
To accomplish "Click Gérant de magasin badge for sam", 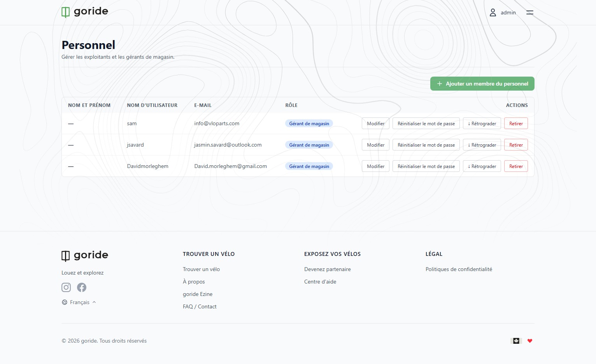I will [309, 124].
